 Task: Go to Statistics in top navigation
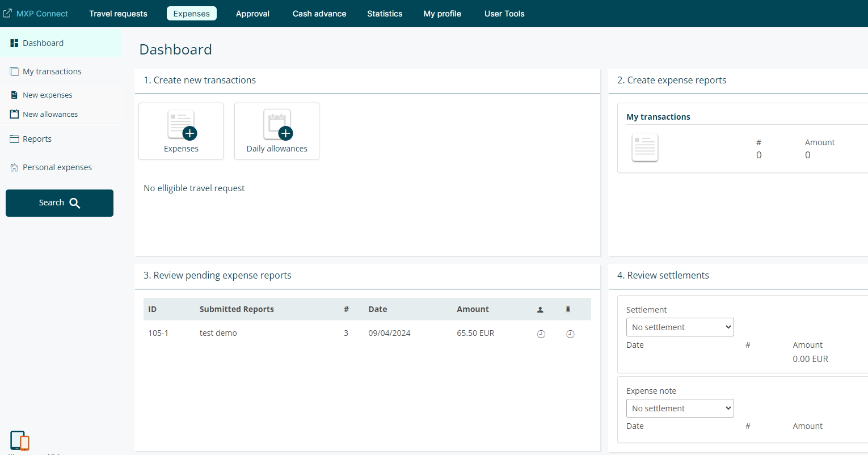pyautogui.click(x=385, y=14)
